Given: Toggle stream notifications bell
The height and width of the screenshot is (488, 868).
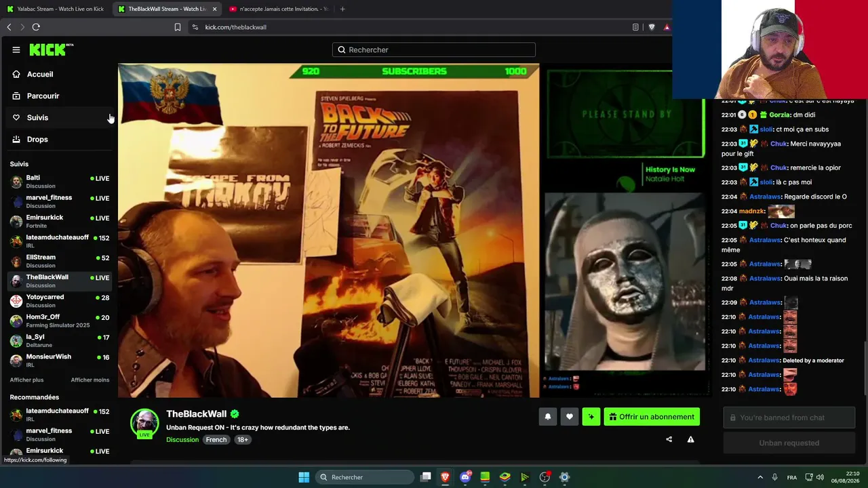Looking at the screenshot, I should click(548, 417).
